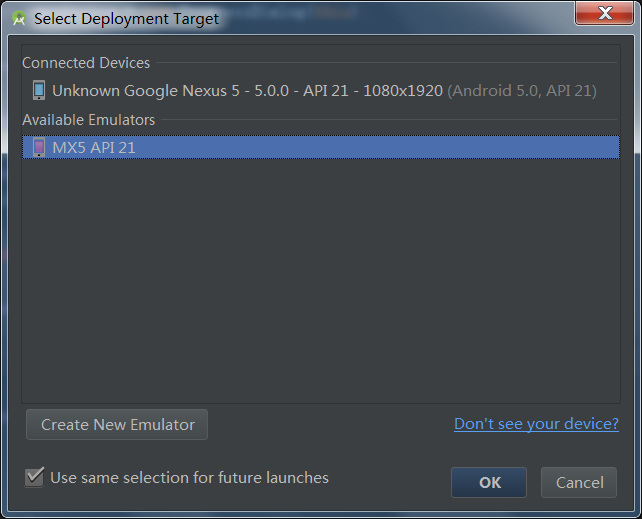Click 'Use same selection for future launches' label
This screenshot has height=519, width=642.
click(190, 478)
